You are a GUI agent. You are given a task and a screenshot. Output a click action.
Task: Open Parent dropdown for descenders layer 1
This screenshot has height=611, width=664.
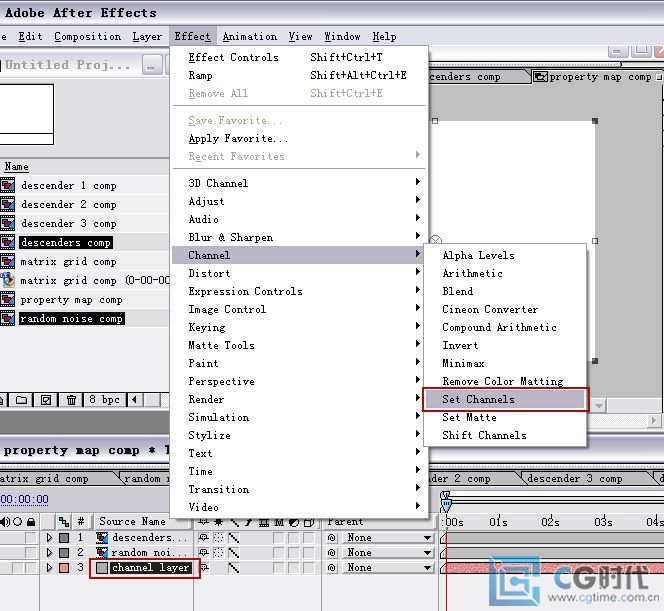(388, 538)
